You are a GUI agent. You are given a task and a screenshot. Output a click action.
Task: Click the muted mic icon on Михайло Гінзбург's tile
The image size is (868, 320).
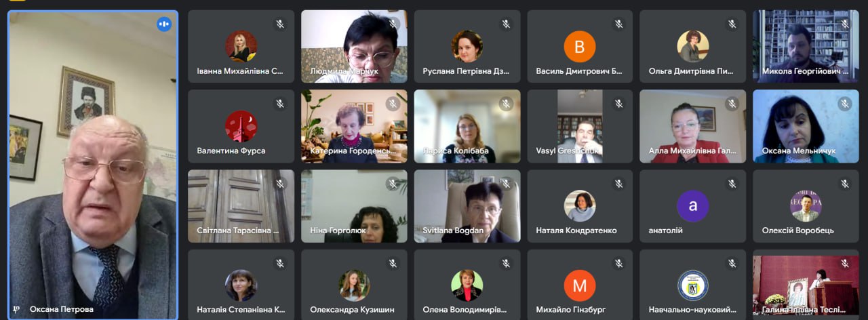(618, 263)
